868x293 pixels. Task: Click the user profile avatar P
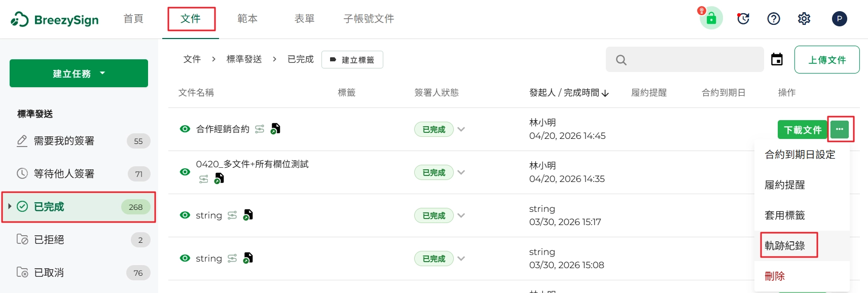click(x=840, y=19)
